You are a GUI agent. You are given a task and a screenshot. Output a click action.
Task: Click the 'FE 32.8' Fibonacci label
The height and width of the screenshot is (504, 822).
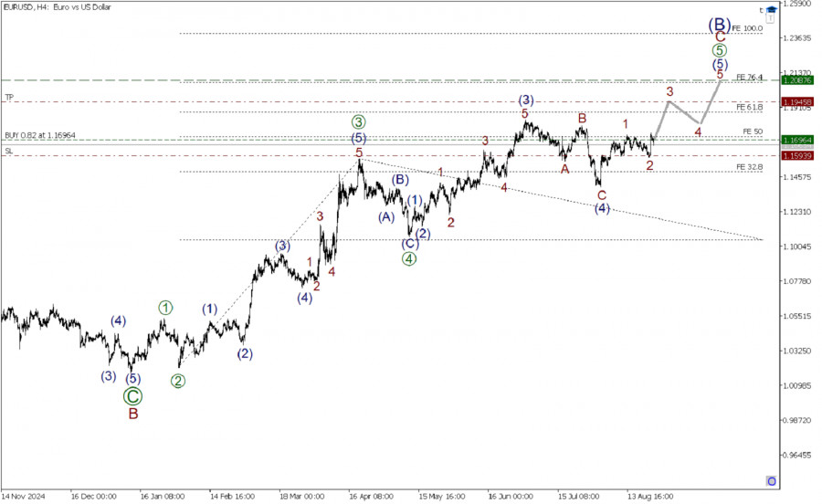(x=749, y=167)
